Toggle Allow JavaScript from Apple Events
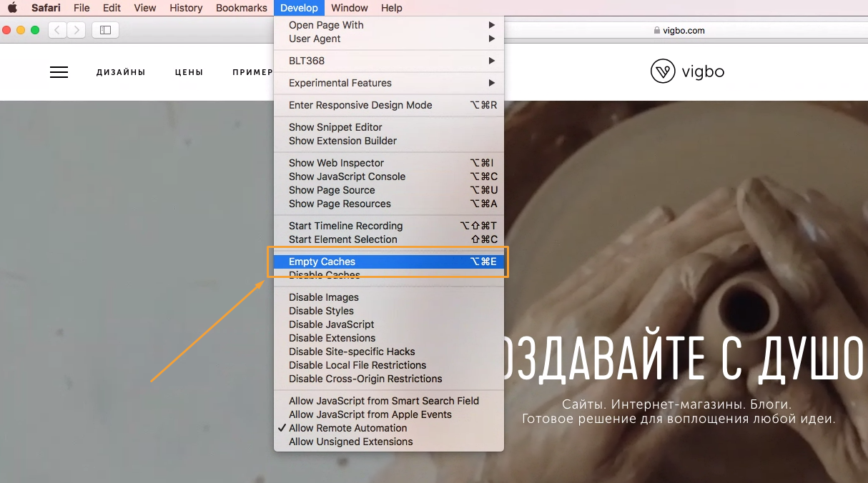 [389, 414]
